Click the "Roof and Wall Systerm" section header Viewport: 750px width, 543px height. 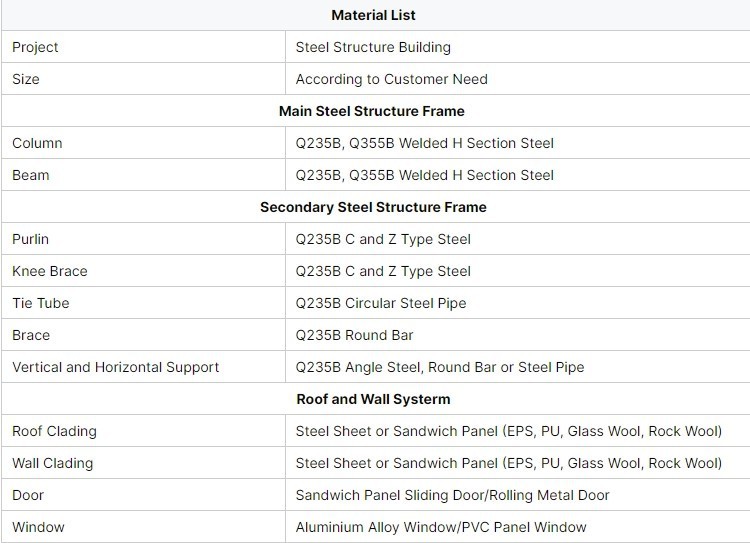[x=373, y=399]
